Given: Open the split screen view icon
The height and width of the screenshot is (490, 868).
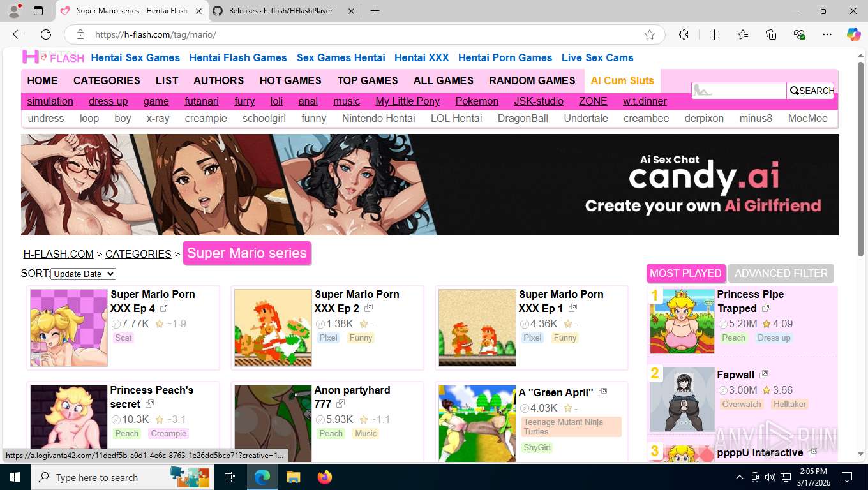Looking at the screenshot, I should coord(714,34).
